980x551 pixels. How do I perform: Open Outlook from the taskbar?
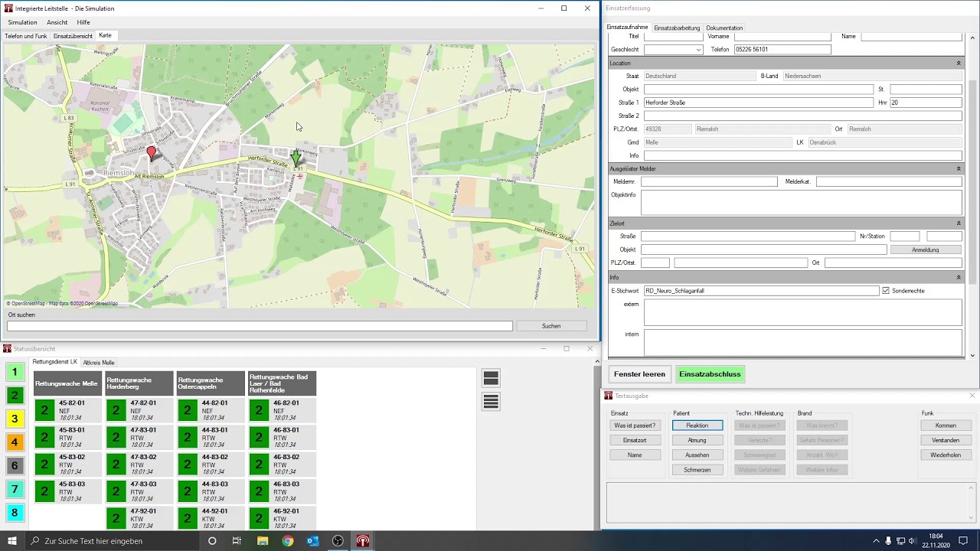point(312,541)
